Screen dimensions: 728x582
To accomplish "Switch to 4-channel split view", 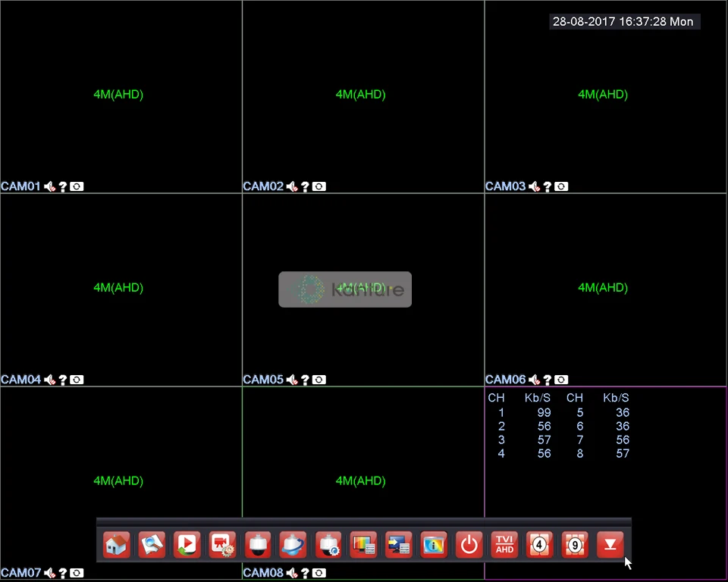I will click(539, 544).
